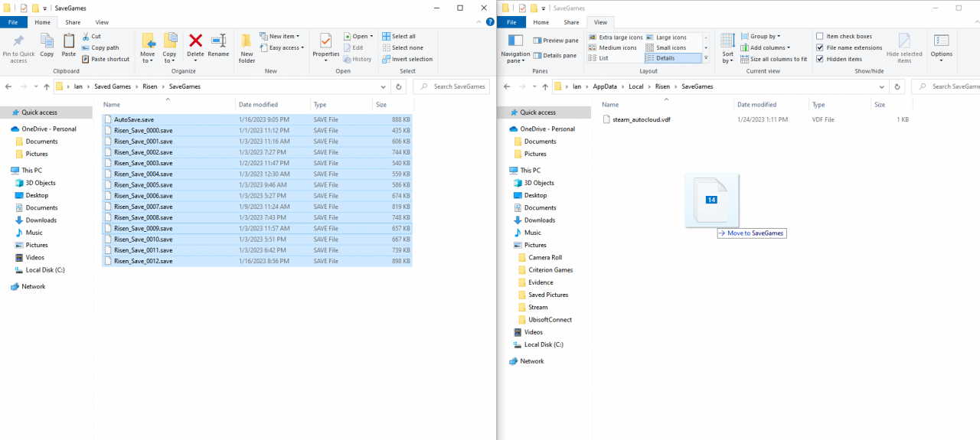This screenshot has width=980, height=440.
Task: Open the Home tab in right window
Action: 541,23
